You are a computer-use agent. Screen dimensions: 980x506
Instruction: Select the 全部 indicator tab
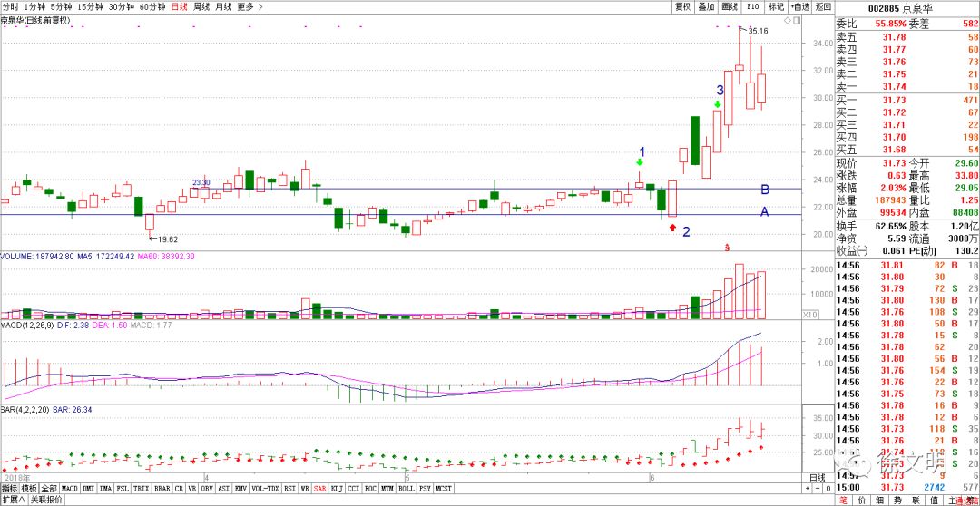[x=49, y=488]
